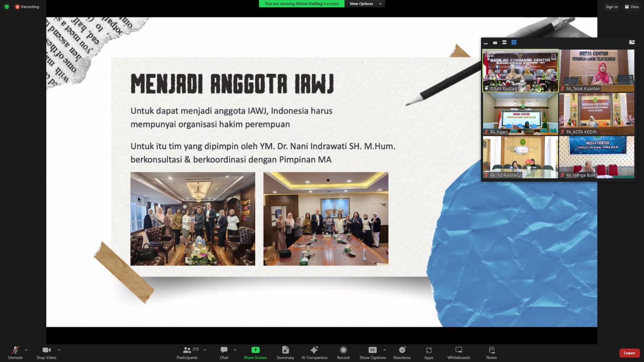
Task: Select the PA Nanga Bulik video thumbnail
Action: coord(597,157)
